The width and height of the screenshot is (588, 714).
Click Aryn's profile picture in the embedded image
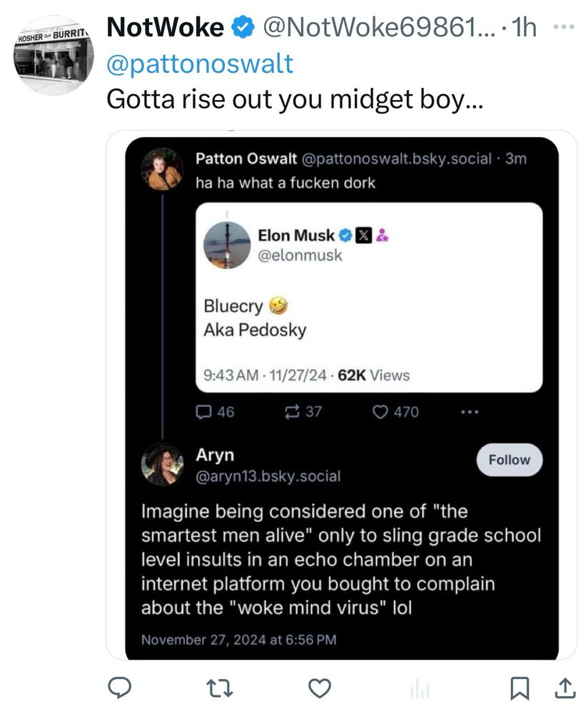(x=162, y=465)
